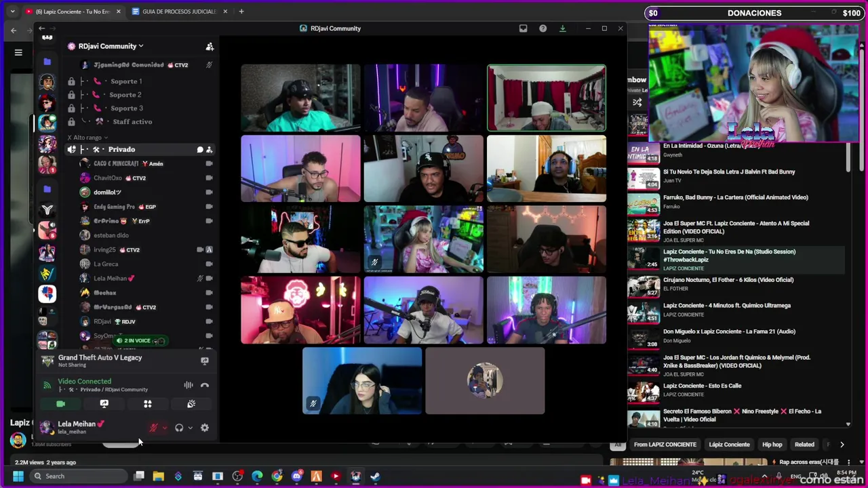Open the Windows Start menu

click(x=18, y=476)
